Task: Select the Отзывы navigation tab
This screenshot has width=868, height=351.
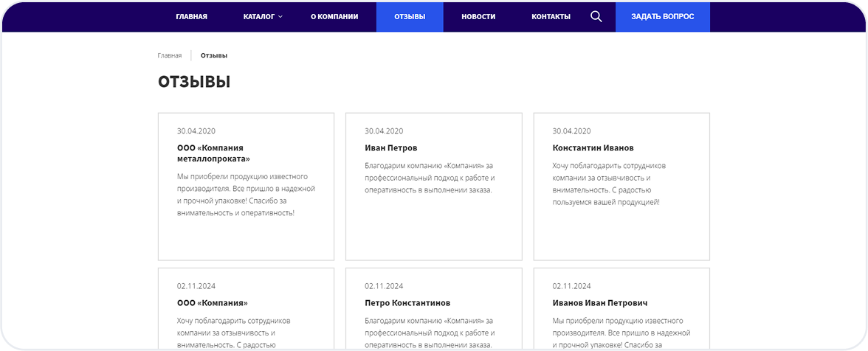Action: tap(410, 16)
